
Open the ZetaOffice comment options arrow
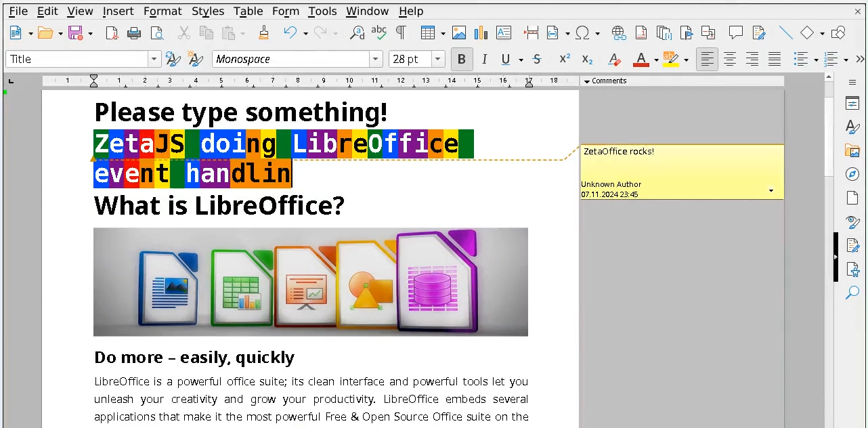coord(771,191)
